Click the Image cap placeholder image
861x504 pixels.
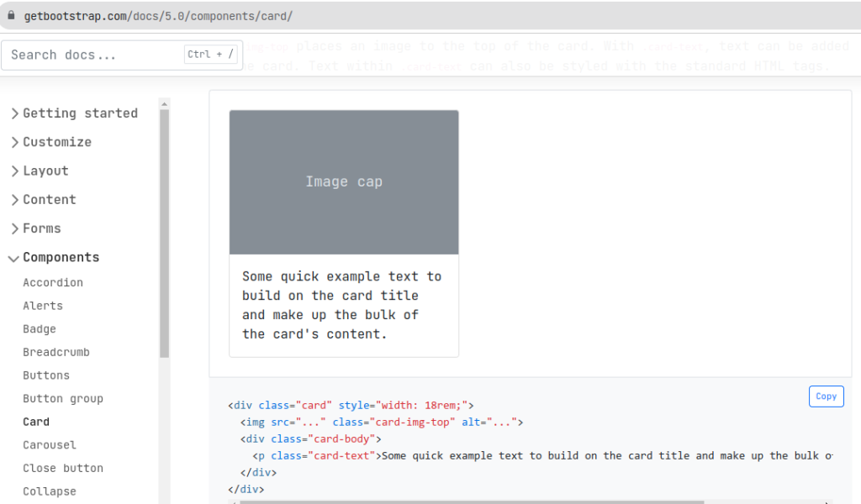344,182
